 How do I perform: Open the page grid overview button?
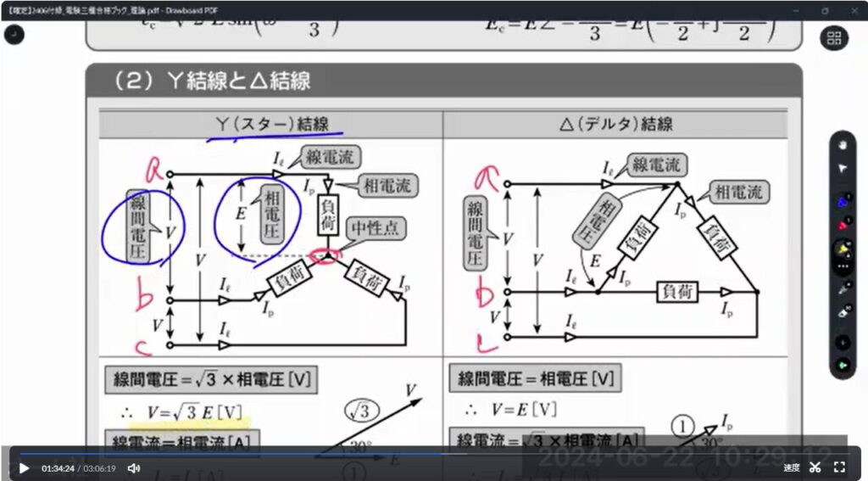[835, 38]
